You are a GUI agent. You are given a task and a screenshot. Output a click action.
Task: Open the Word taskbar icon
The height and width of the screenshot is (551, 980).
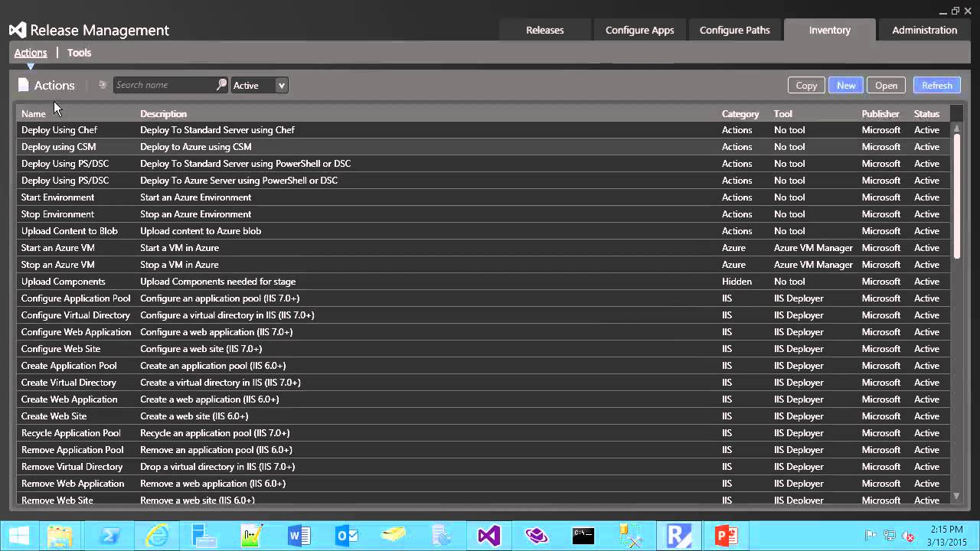[x=299, y=536]
